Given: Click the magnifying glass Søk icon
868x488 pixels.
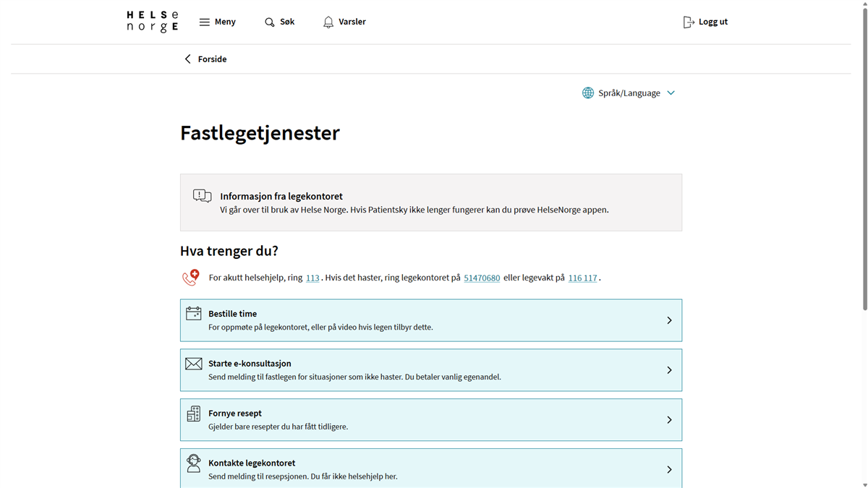Looking at the screenshot, I should 270,22.
